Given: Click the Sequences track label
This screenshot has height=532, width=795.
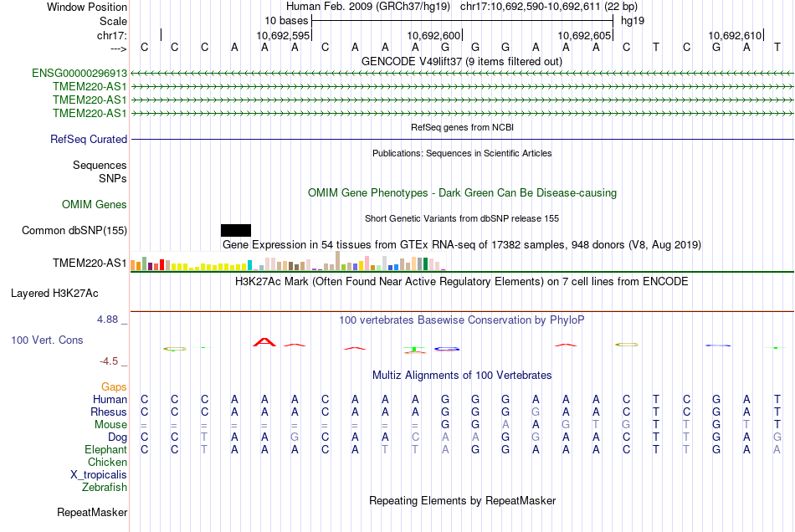Looking at the screenshot, I should coord(100,165).
